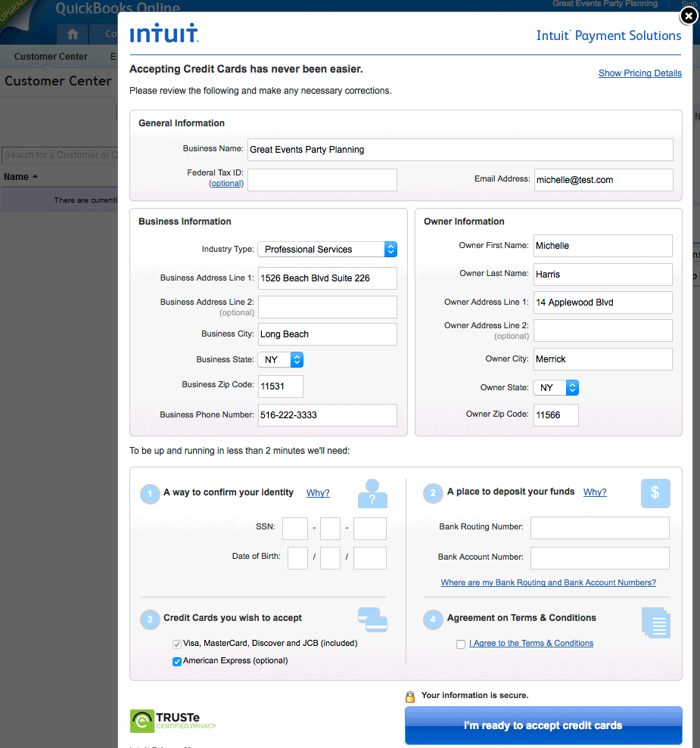700x748 pixels.
Task: Open the Owner State dropdown
Action: point(556,388)
